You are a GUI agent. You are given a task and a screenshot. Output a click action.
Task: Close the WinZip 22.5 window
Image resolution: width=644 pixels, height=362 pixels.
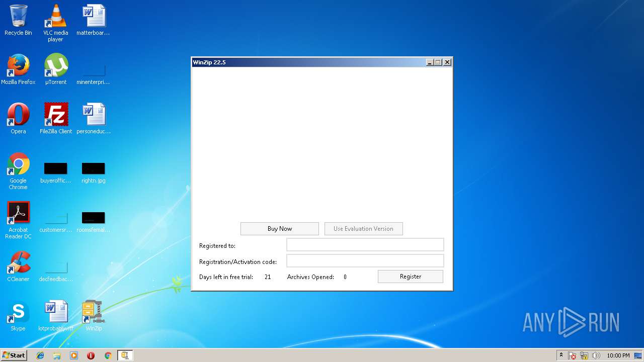click(x=447, y=62)
